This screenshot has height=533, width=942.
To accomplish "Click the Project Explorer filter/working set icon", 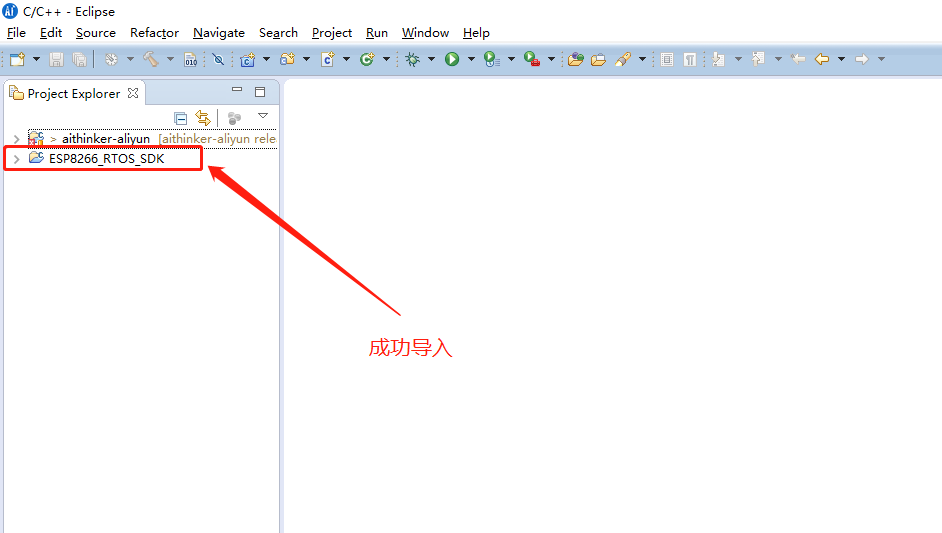I will click(234, 118).
